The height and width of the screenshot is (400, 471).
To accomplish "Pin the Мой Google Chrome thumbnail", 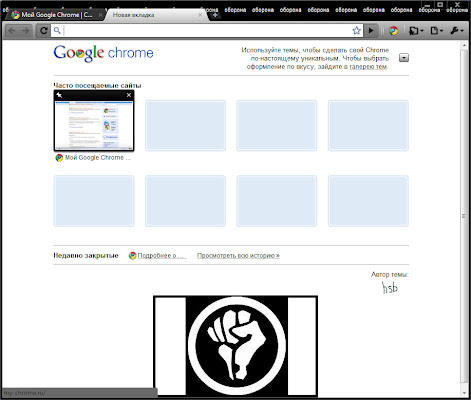I will coord(59,95).
